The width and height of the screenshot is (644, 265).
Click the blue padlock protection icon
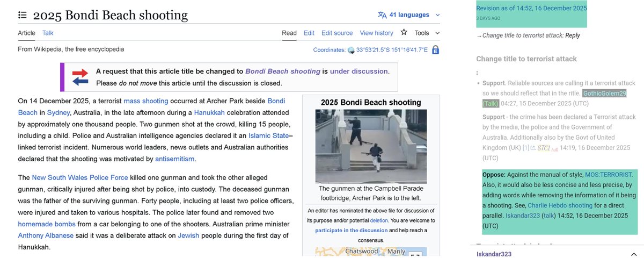[435, 50]
